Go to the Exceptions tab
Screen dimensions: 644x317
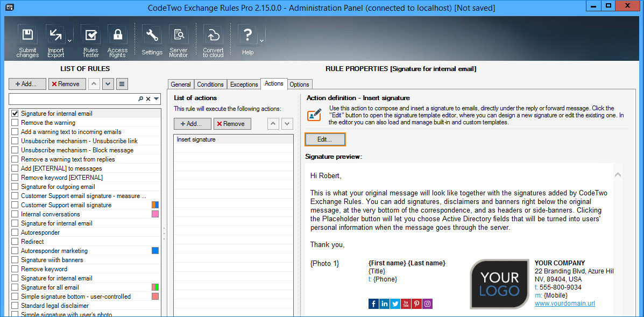[x=244, y=84]
